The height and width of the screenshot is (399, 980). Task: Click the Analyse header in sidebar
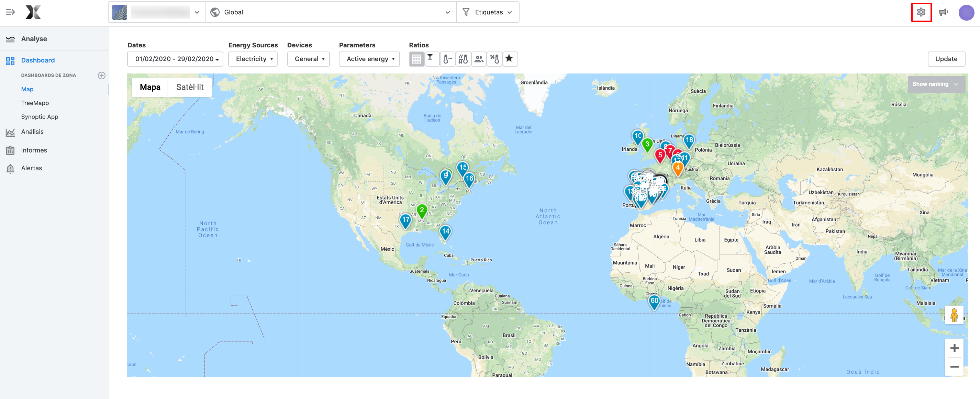(34, 39)
